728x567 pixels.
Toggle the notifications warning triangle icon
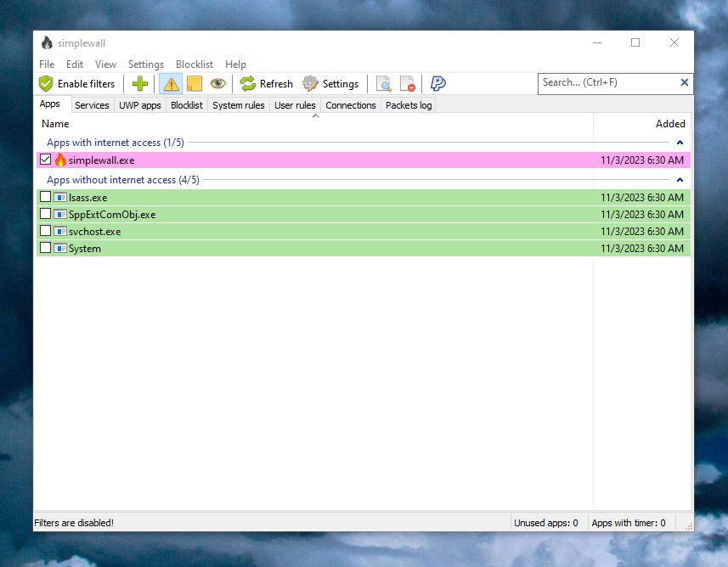[171, 84]
